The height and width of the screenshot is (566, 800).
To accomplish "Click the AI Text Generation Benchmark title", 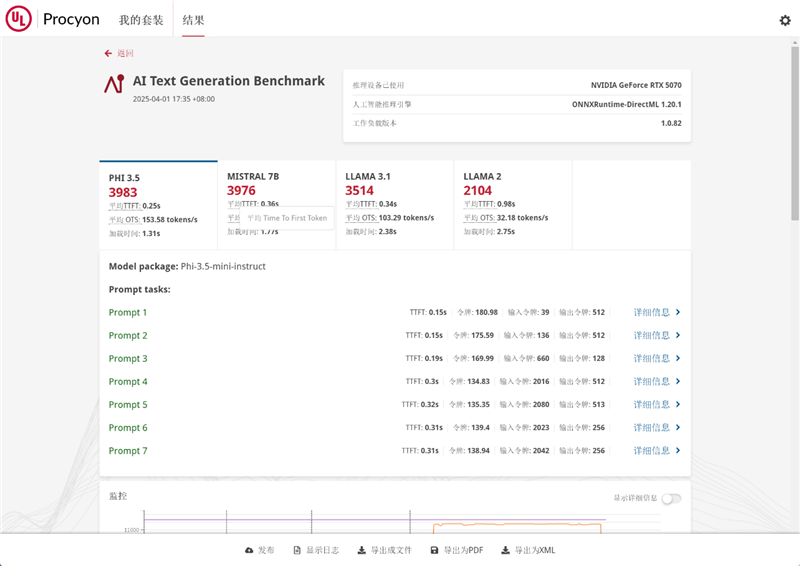I will pos(229,81).
